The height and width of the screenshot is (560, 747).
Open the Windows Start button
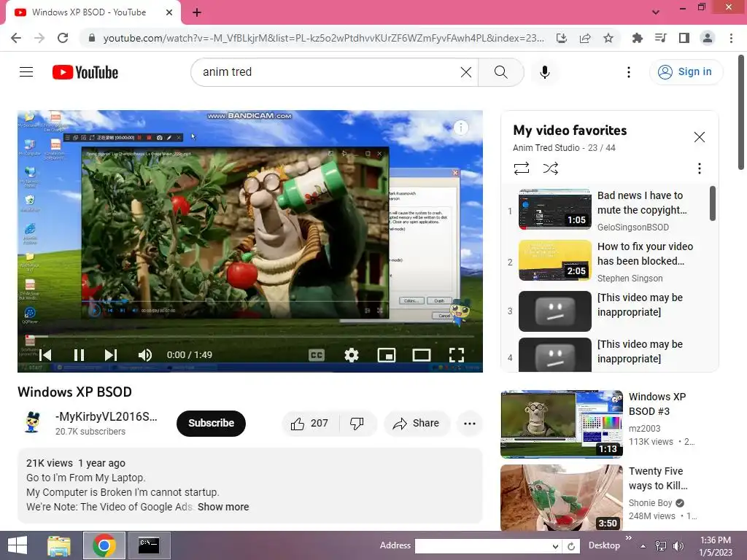[x=18, y=545]
